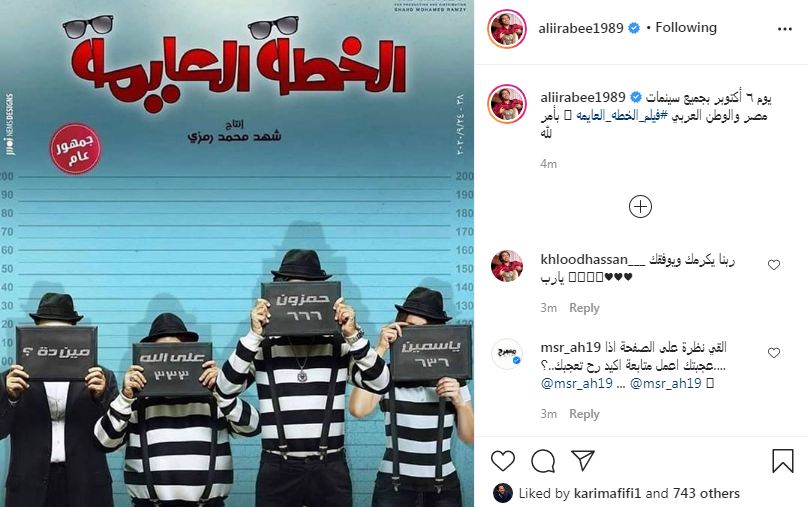
Task: Open the three-dot more options menu
Action: pos(784,29)
